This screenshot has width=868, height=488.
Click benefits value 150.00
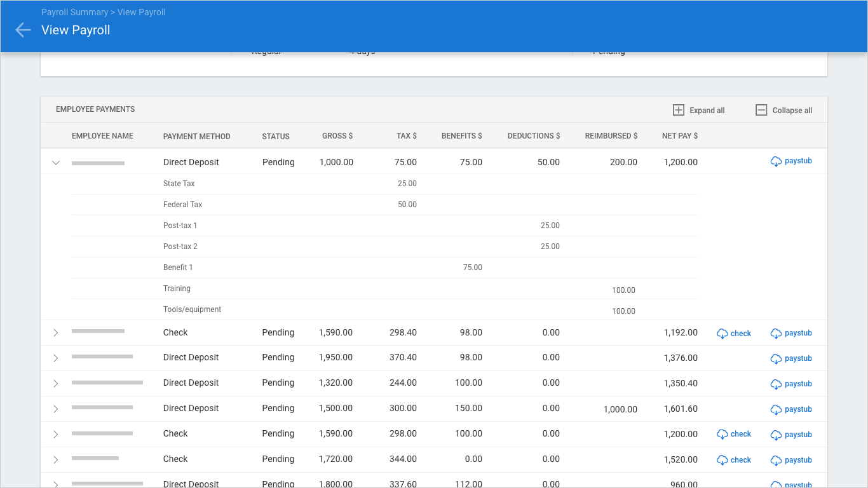(x=468, y=409)
